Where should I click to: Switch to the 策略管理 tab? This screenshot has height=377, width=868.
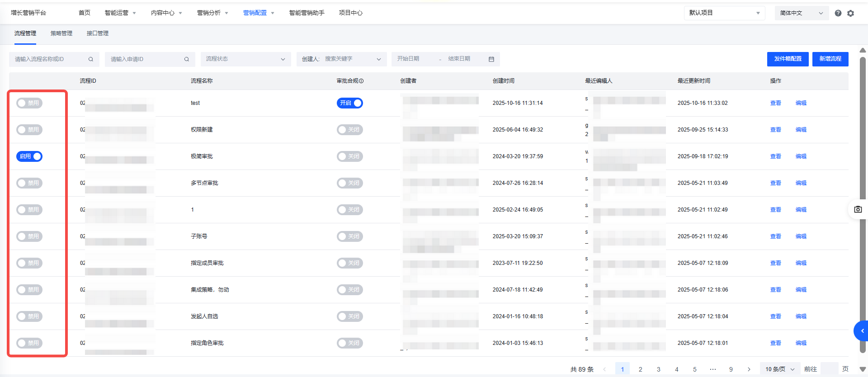pos(61,33)
